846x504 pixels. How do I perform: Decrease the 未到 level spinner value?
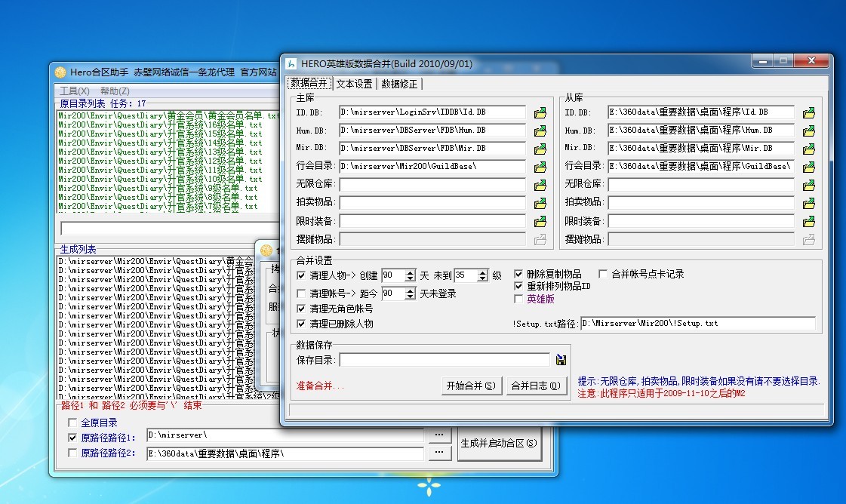[483, 279]
